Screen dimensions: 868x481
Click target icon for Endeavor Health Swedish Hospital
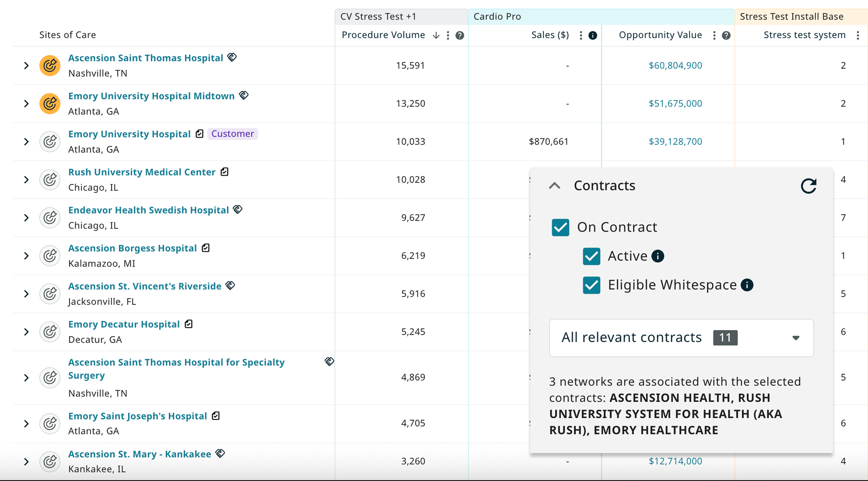pyautogui.click(x=50, y=218)
